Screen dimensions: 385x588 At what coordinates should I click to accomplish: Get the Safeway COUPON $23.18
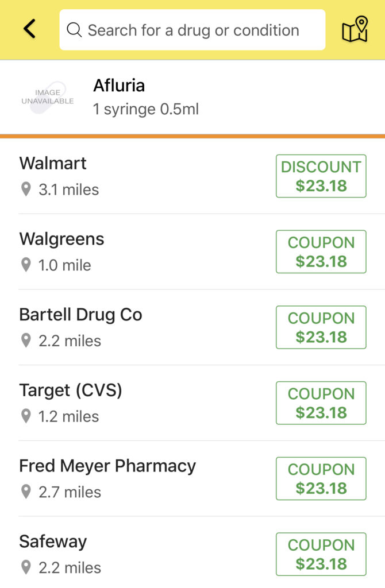point(321,554)
